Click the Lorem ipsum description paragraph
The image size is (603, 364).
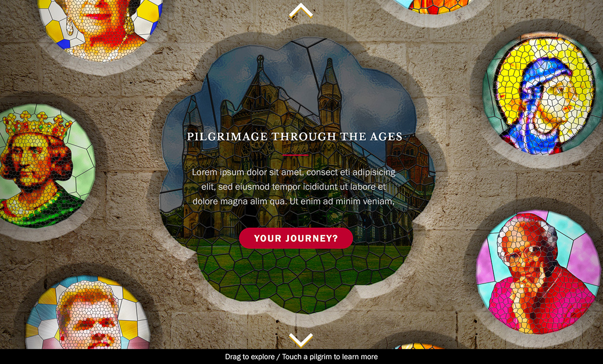click(x=293, y=187)
